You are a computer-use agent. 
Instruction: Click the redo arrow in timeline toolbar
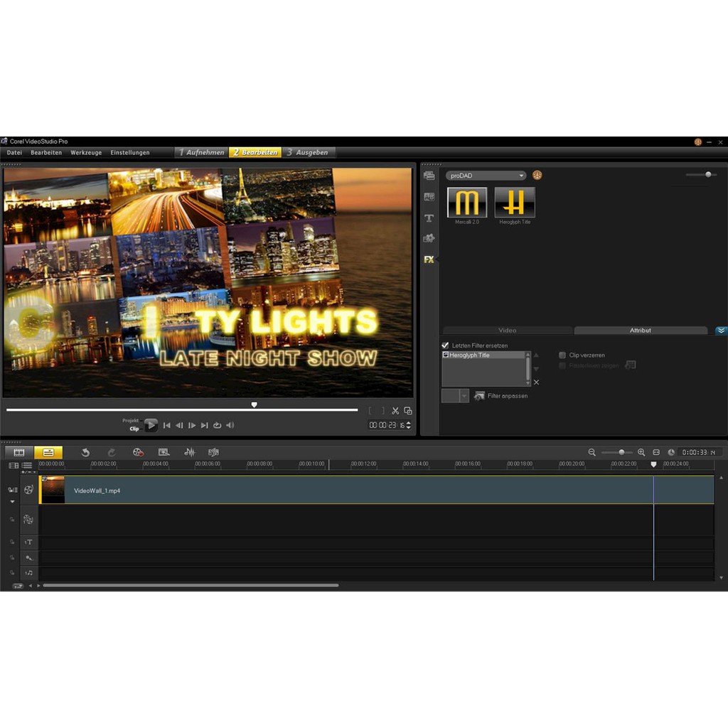(112, 452)
